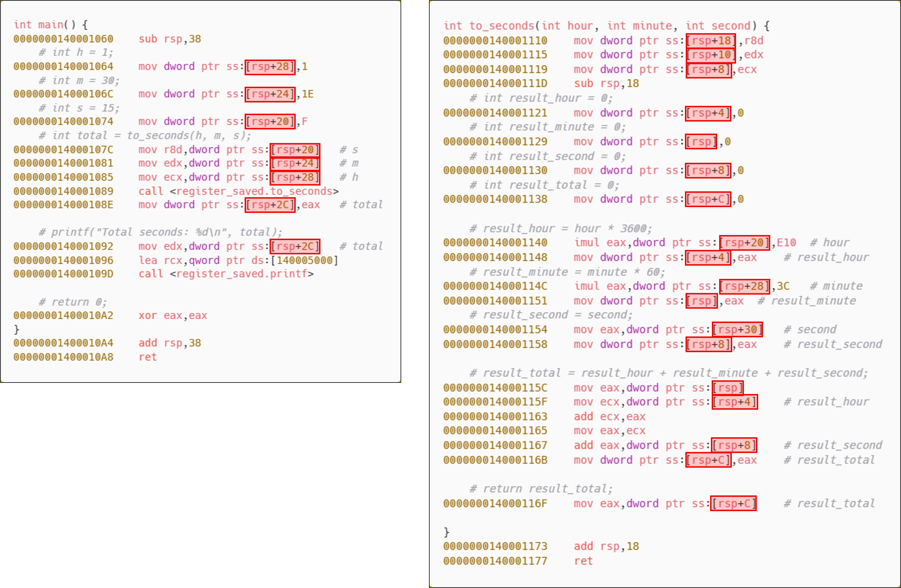Viewport: 901px width, 588px height.
Task: Click call register_saved.to_seconds text
Action: pyautogui.click(x=239, y=191)
